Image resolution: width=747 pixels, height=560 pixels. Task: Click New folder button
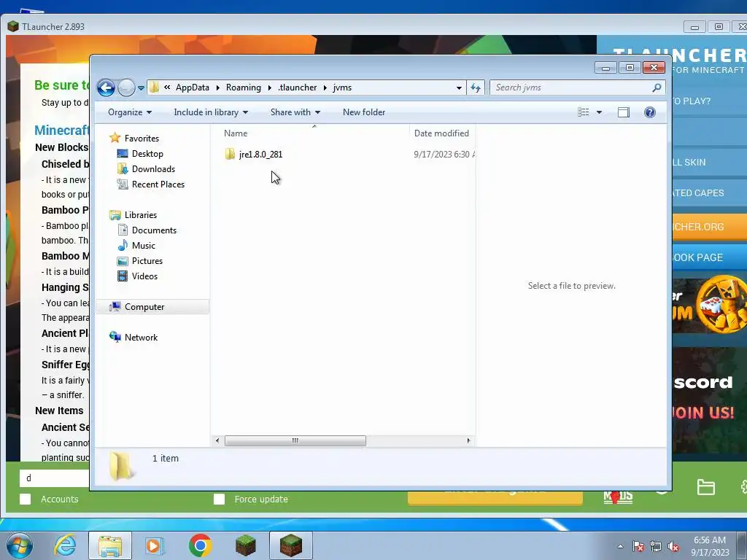point(364,112)
